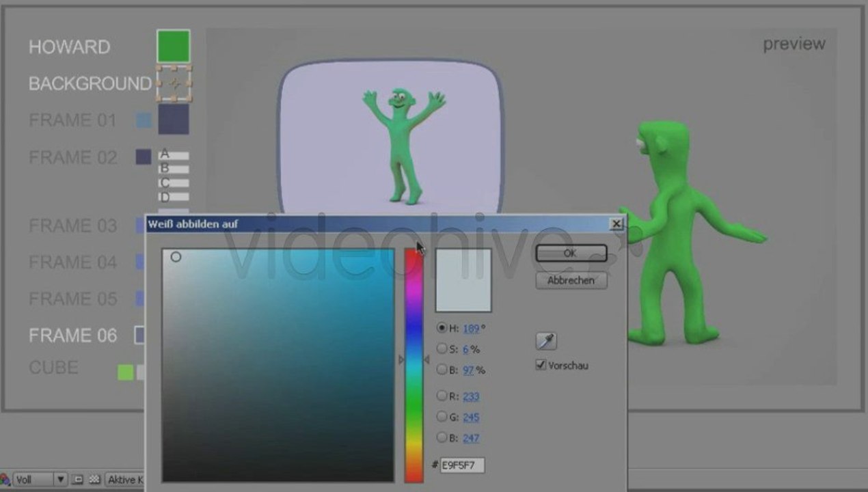The height and width of the screenshot is (492, 868).
Task: Click the selected BACKGROUND color swatch
Action: (x=174, y=83)
